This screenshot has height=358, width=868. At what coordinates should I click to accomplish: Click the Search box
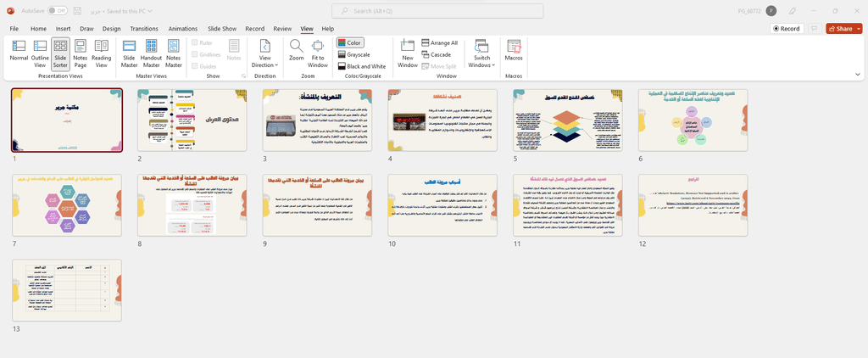(x=437, y=11)
